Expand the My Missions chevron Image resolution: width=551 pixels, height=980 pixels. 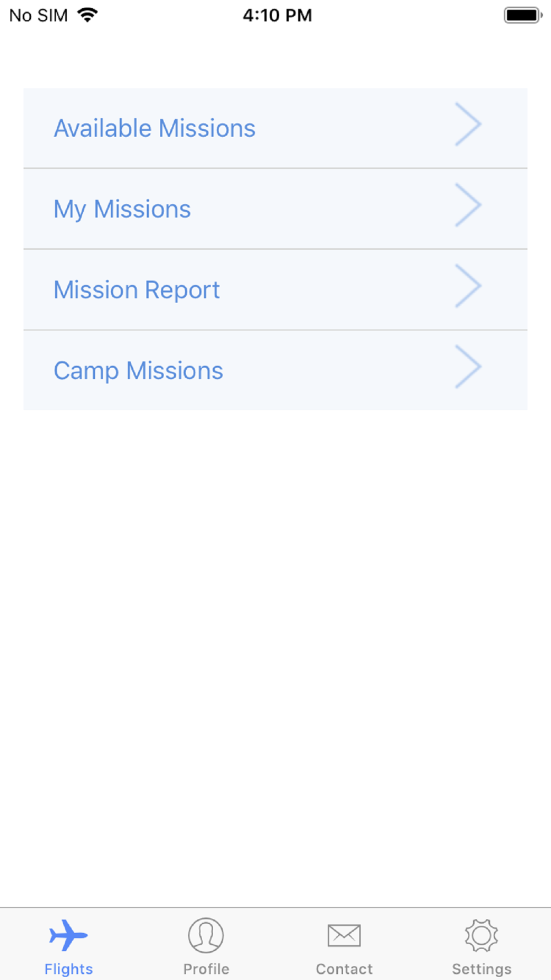[468, 205]
